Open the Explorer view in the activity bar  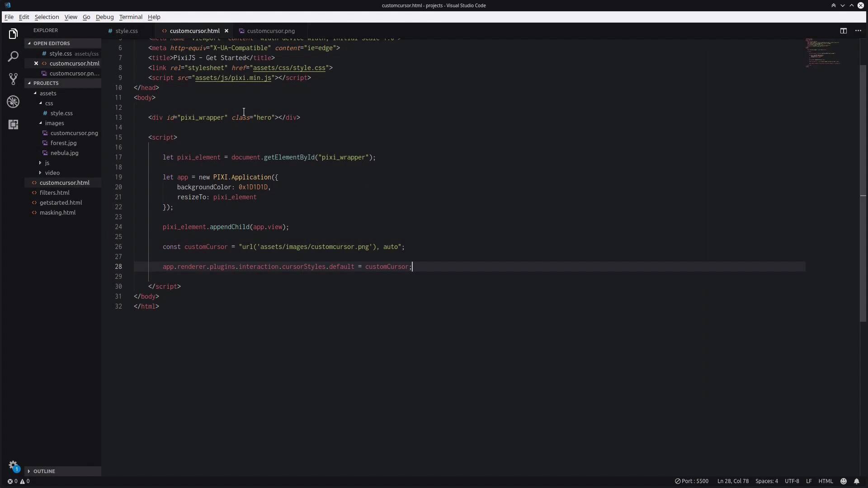[14, 33]
